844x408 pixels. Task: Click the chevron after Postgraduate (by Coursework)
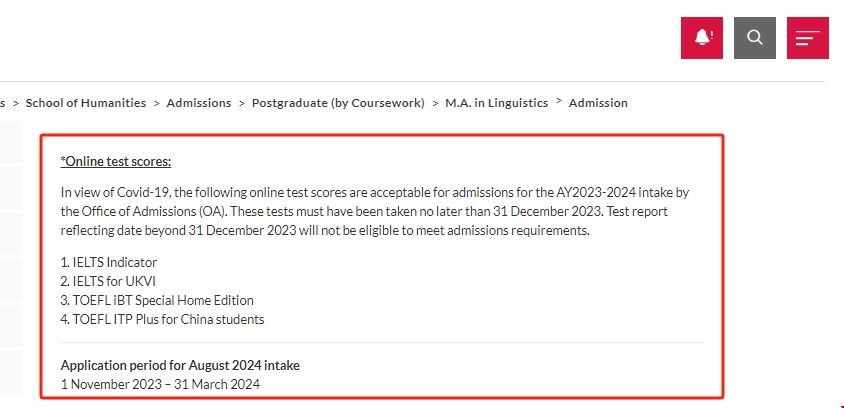tap(435, 103)
